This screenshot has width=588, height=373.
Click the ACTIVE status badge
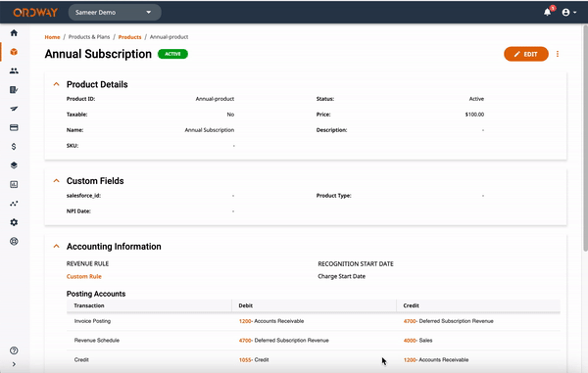[x=172, y=54]
